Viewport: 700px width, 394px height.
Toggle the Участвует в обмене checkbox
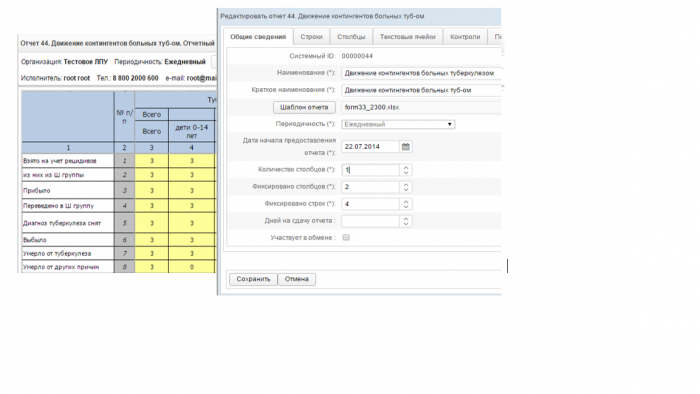coord(346,237)
